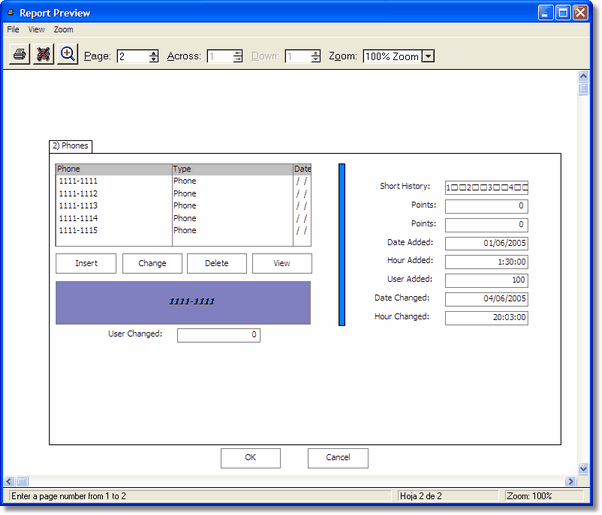Click the Hour Changed field 20:03:00
Viewport: 602px width, 515px height.
click(486, 318)
